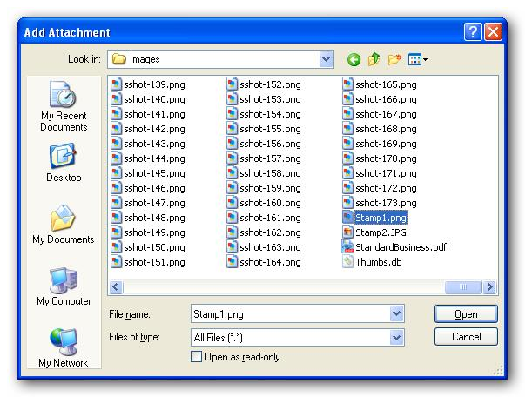
Task: Select file name sshot-146.png
Action: point(154,188)
